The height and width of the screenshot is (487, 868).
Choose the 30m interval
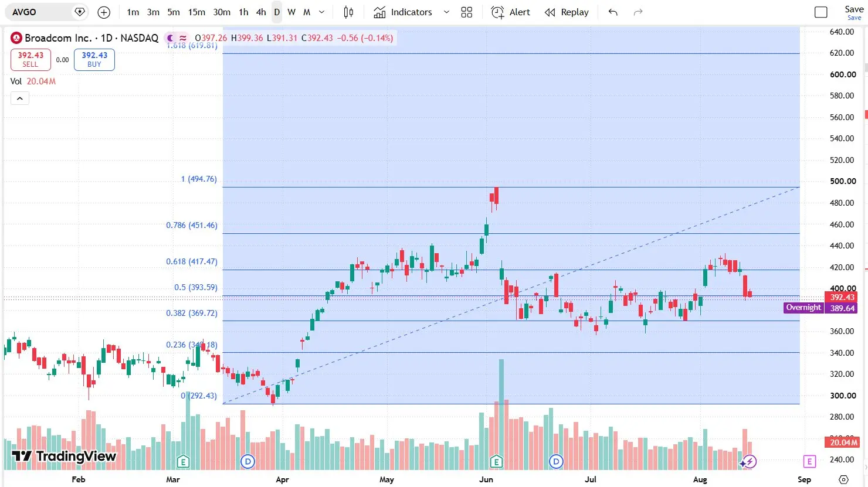[222, 12]
